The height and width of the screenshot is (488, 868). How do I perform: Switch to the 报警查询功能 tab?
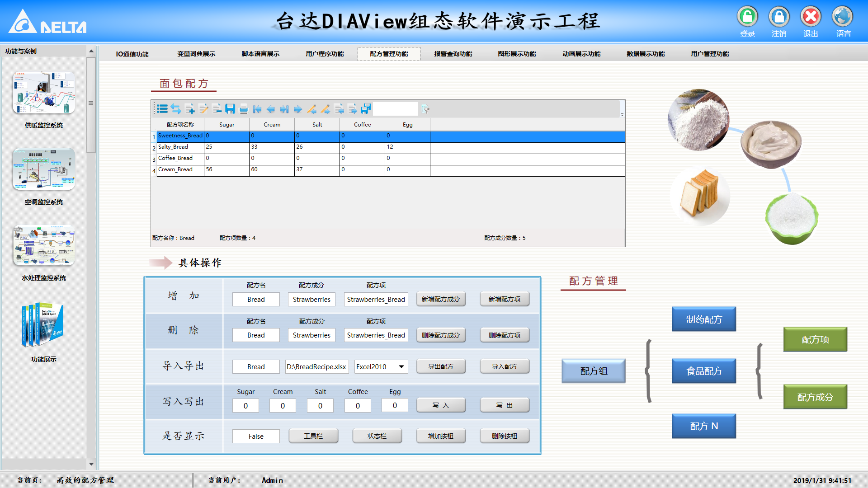pyautogui.click(x=453, y=53)
